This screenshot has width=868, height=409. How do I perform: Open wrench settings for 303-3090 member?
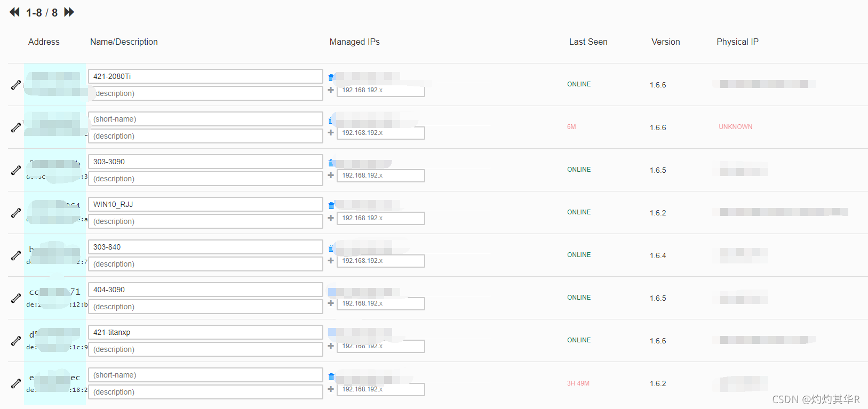[16, 170]
